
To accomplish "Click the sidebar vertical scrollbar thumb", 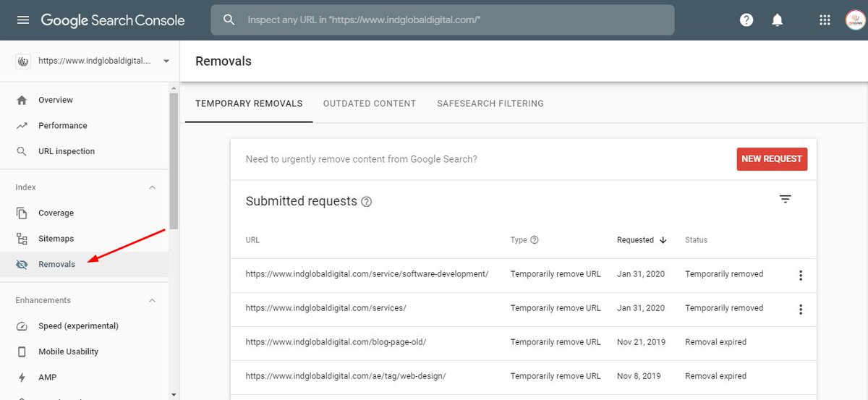I will pos(174,161).
